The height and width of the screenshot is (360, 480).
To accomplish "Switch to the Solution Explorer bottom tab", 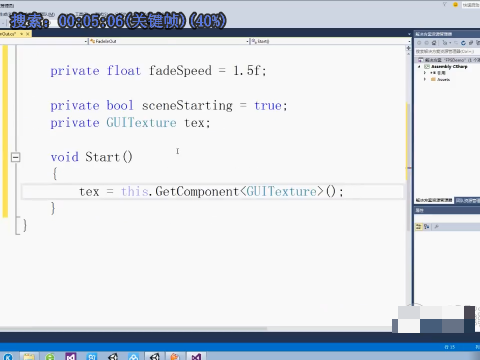I will 434,200.
